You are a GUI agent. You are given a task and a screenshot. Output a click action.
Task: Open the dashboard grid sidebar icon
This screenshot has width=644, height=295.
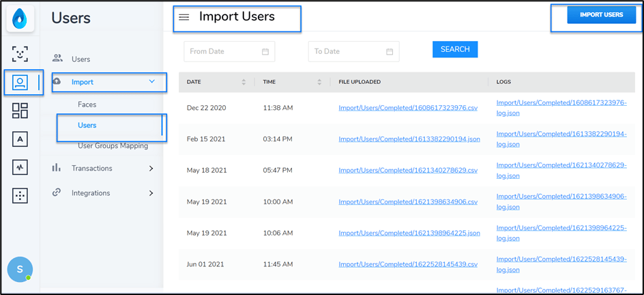20,111
